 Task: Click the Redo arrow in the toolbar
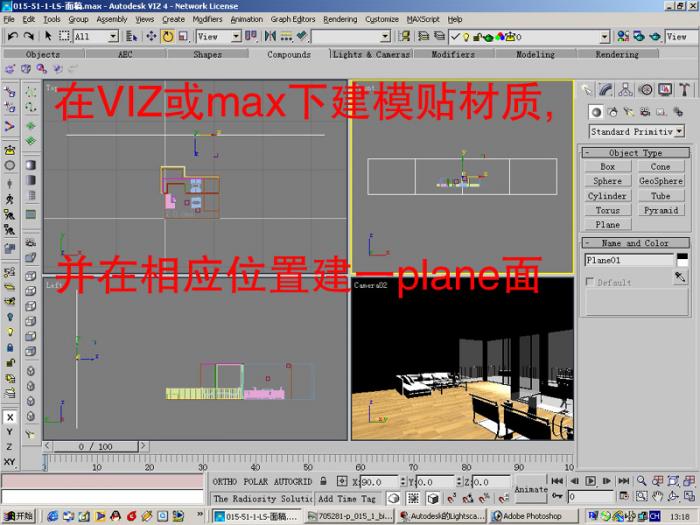[x=29, y=36]
